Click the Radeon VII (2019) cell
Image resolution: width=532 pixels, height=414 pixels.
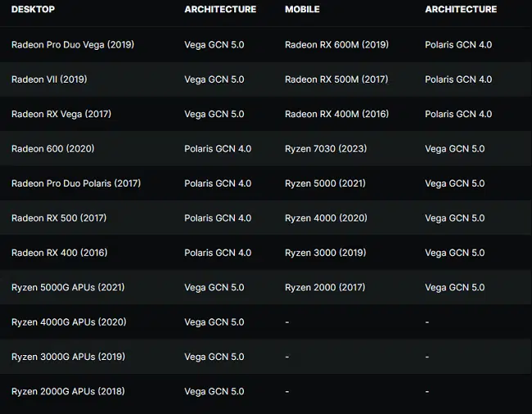tap(49, 79)
